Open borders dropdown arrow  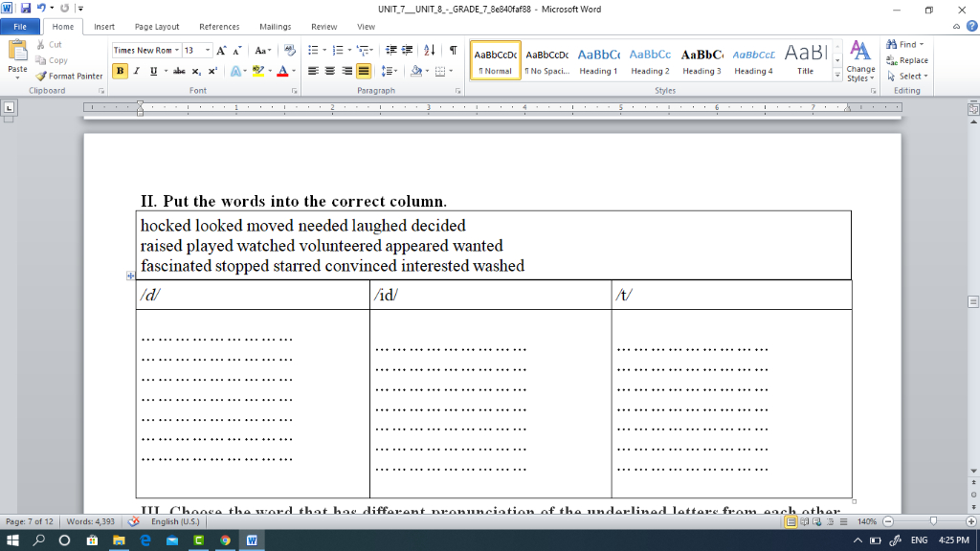pyautogui.click(x=452, y=71)
